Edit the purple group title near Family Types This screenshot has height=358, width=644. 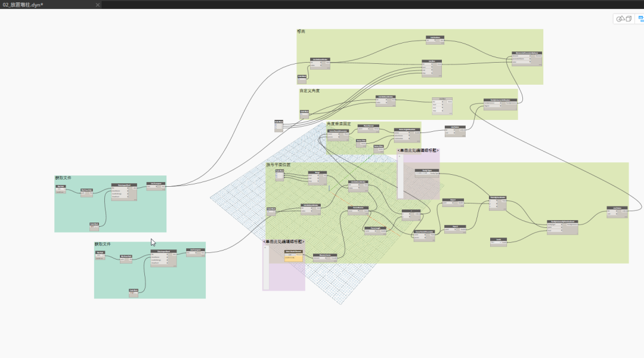coord(418,151)
